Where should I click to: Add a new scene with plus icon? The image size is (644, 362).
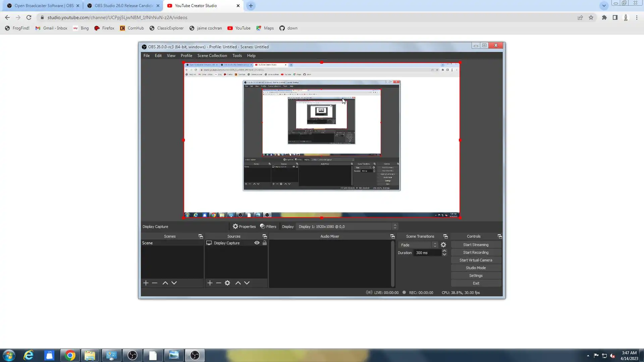[146, 283]
